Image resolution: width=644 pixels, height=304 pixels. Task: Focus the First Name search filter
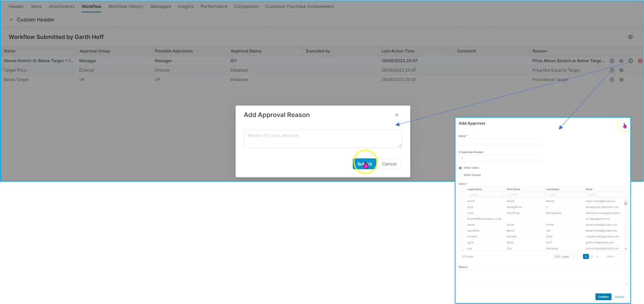(525, 195)
